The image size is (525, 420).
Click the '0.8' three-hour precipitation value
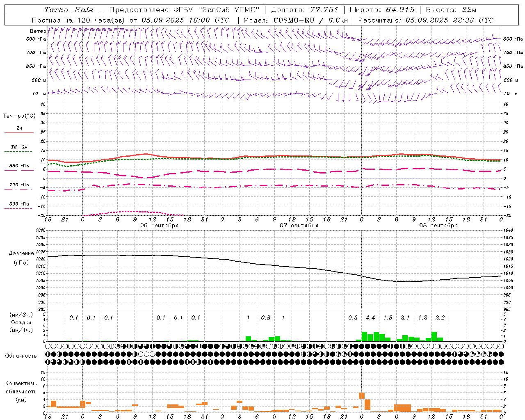pos(266,318)
